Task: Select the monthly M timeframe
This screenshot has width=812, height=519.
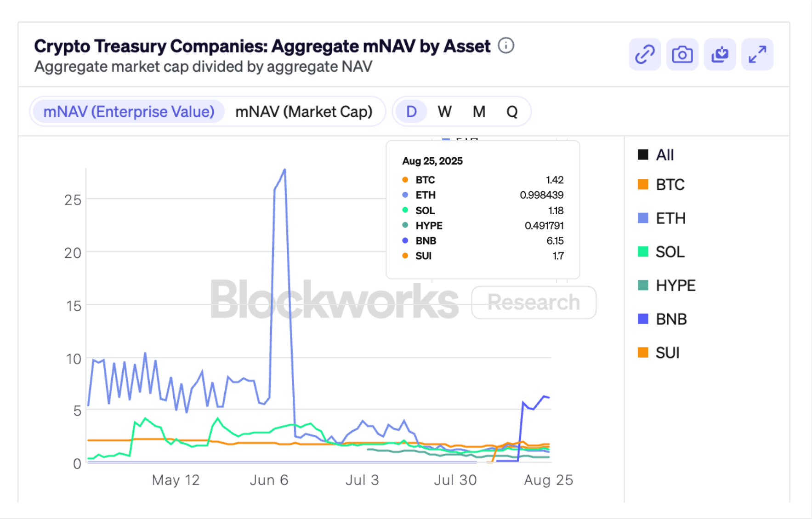Action: point(479,111)
